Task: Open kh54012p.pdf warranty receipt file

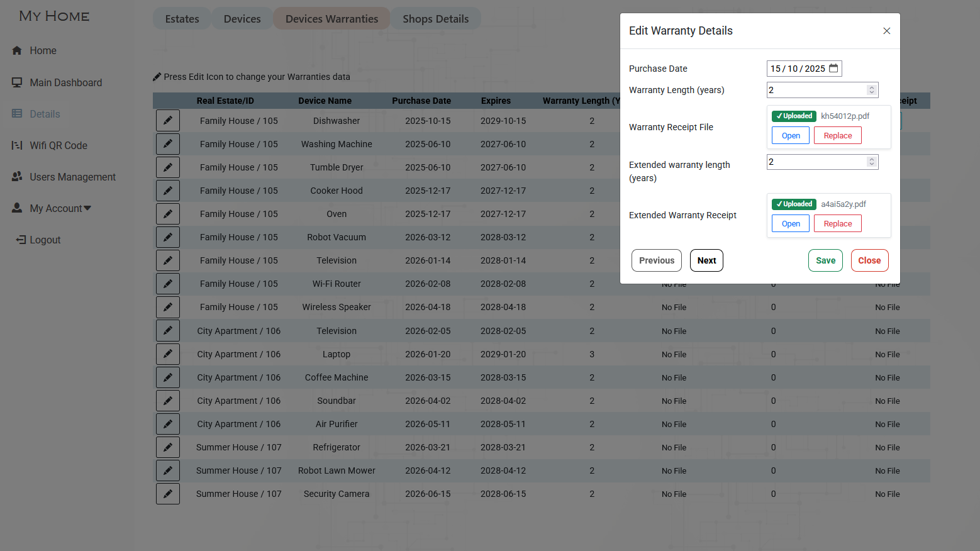Action: (791, 135)
